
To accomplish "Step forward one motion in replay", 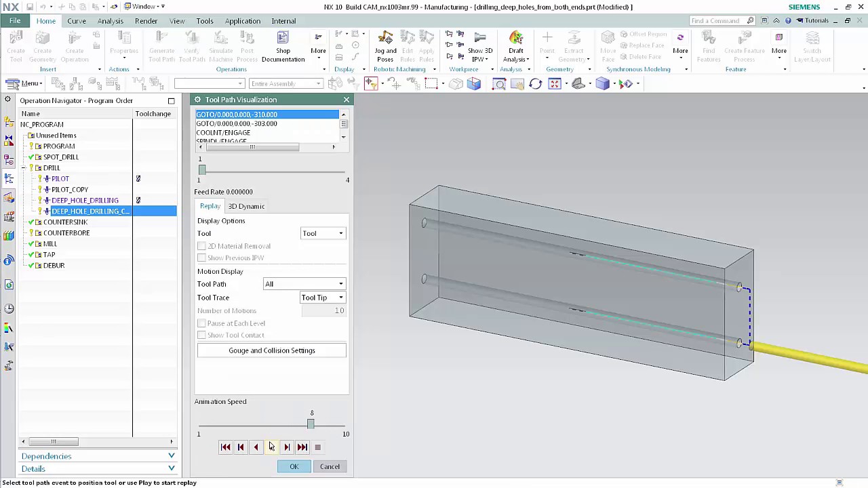I will 287,447.
